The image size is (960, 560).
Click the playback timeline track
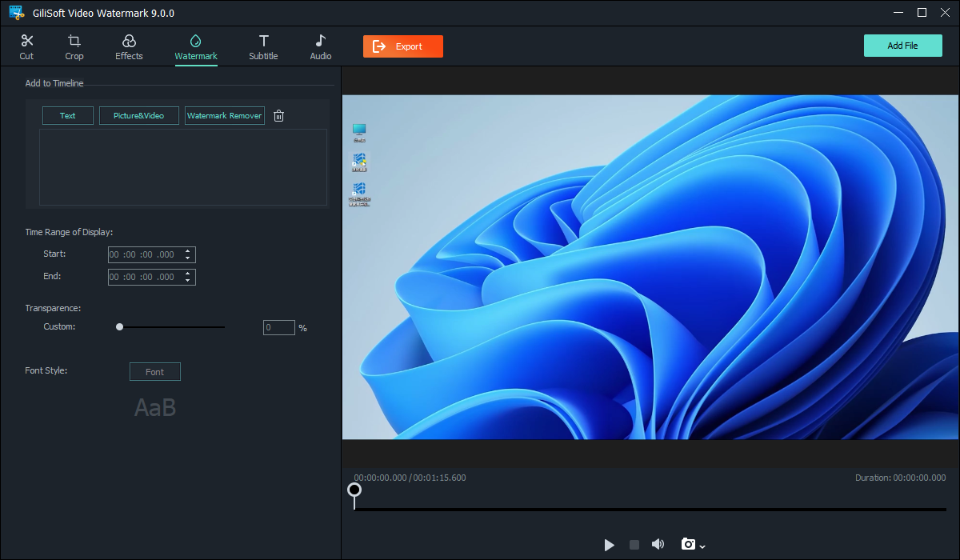650,509
